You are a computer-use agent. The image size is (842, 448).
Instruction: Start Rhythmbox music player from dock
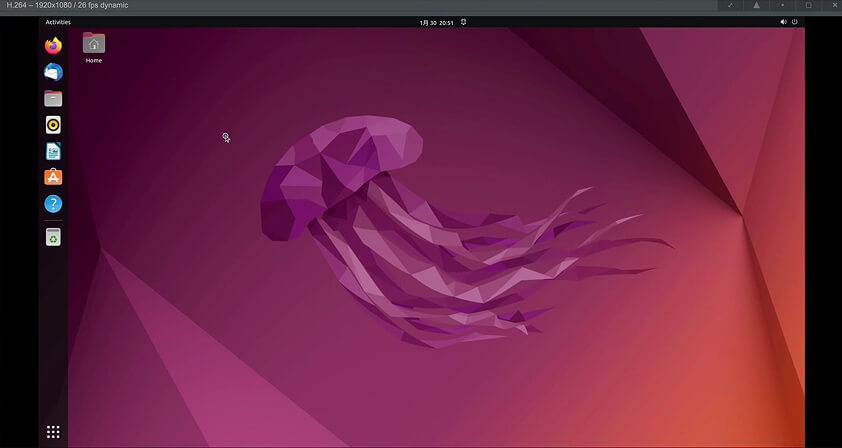pyautogui.click(x=53, y=125)
